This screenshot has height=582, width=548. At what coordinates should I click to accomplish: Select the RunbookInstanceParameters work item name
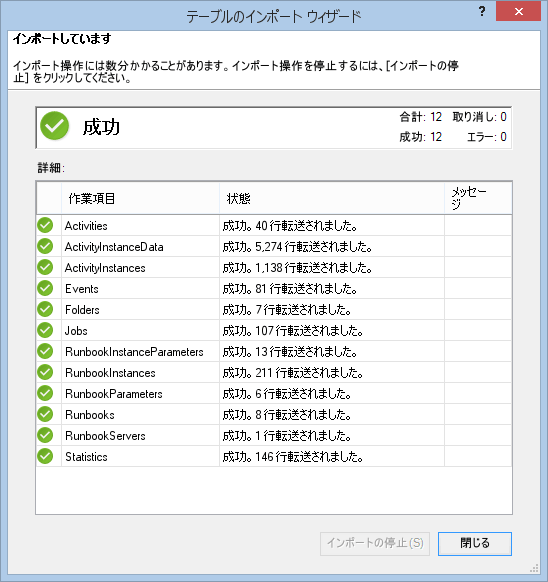point(134,352)
